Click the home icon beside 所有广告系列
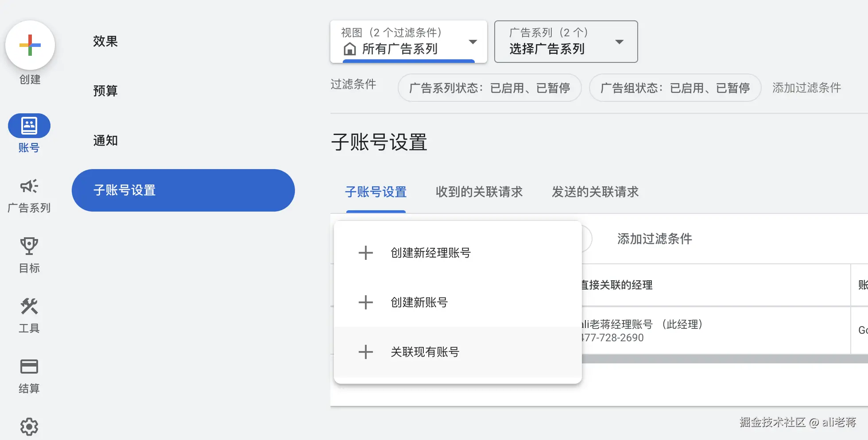 [350, 49]
